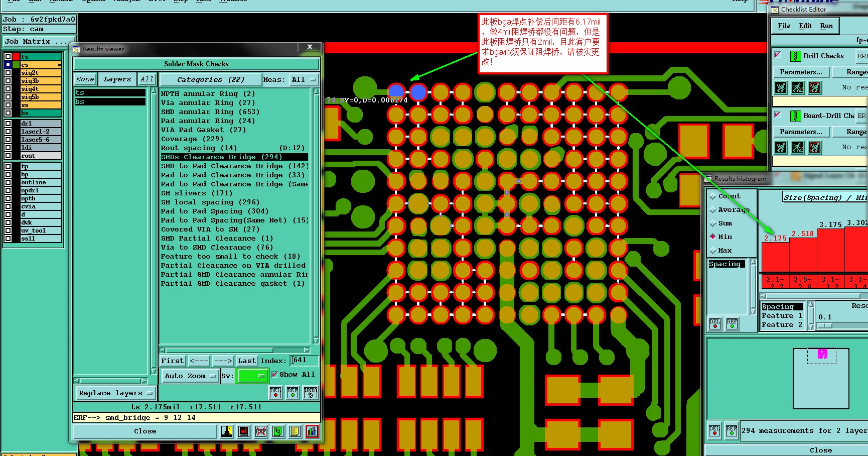Click second run icon under Drill Checks
The height and width of the screenshot is (456, 868).
coord(798,87)
